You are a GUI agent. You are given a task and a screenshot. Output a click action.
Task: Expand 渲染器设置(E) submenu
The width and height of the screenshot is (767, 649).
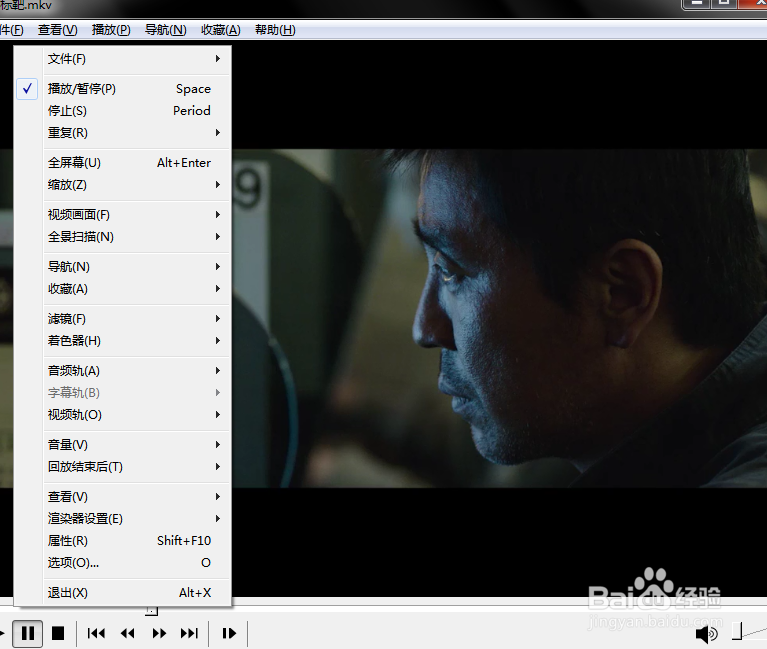click(x=122, y=518)
